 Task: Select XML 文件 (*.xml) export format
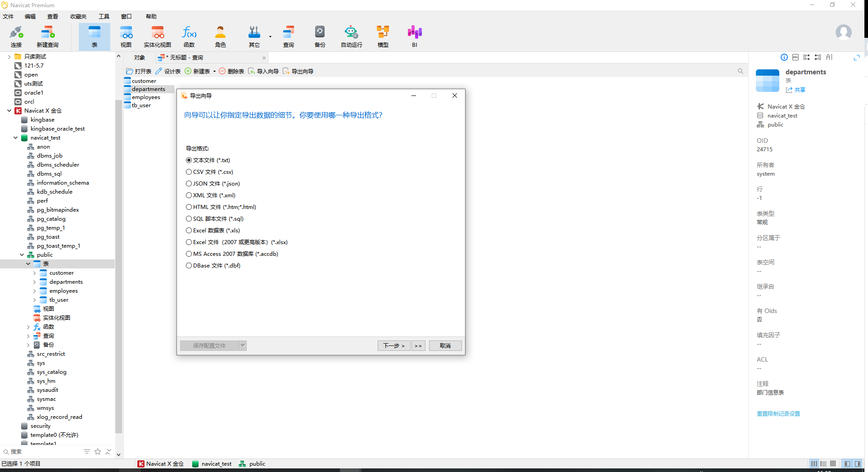[x=211, y=195]
